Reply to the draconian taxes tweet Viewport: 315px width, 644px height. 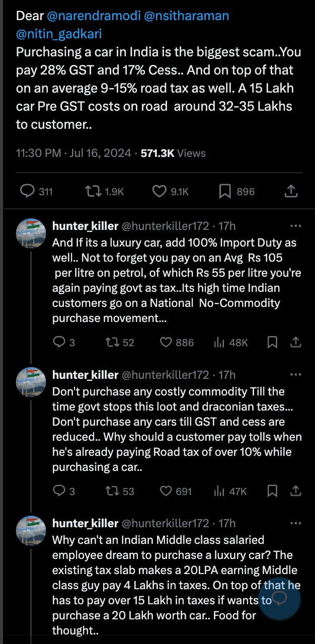pos(59,491)
